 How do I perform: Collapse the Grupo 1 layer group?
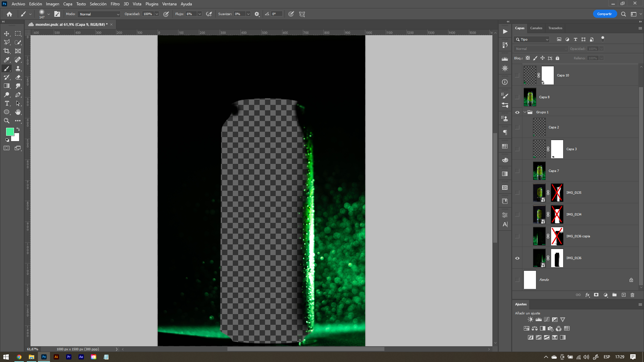click(525, 112)
